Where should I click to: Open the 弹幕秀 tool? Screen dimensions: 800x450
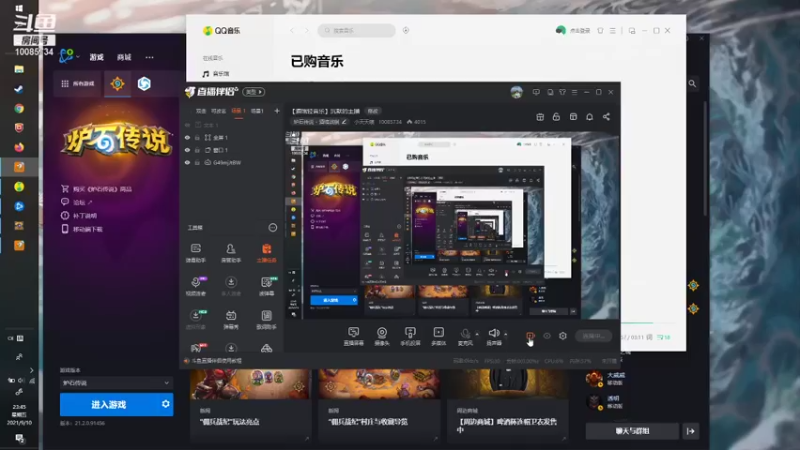pyautogui.click(x=231, y=320)
